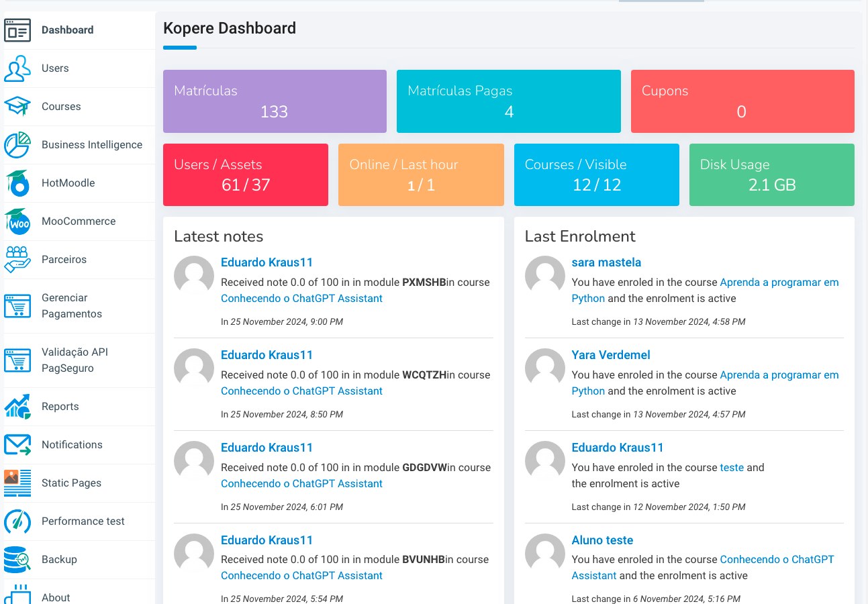Screen dimensions: 868x604
Task: Go to the Courses menu label
Action: tap(61, 107)
